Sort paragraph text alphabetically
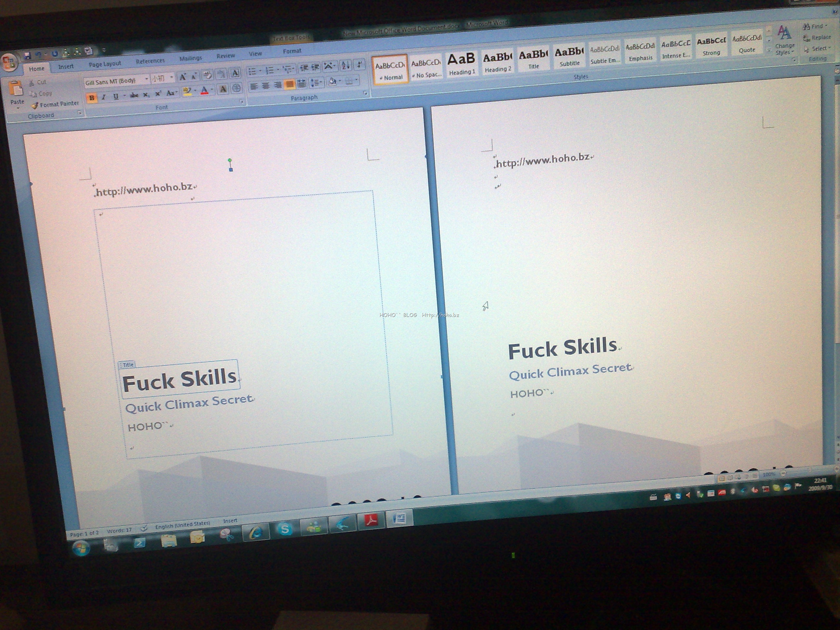This screenshot has width=840, height=630. [x=345, y=65]
